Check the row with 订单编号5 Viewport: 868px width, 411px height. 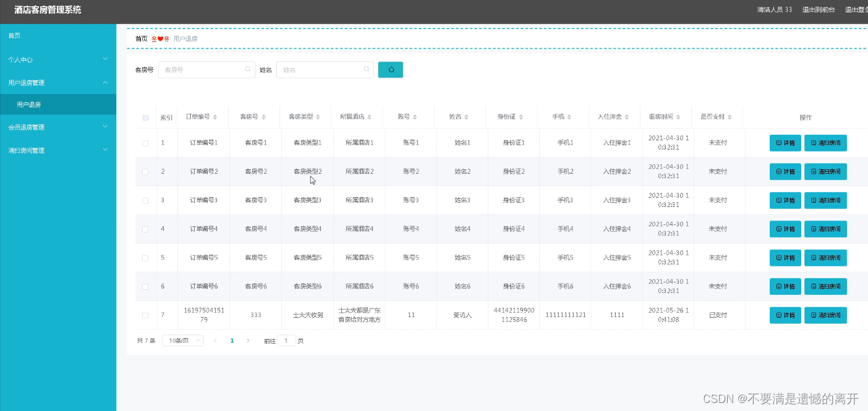[x=145, y=258]
